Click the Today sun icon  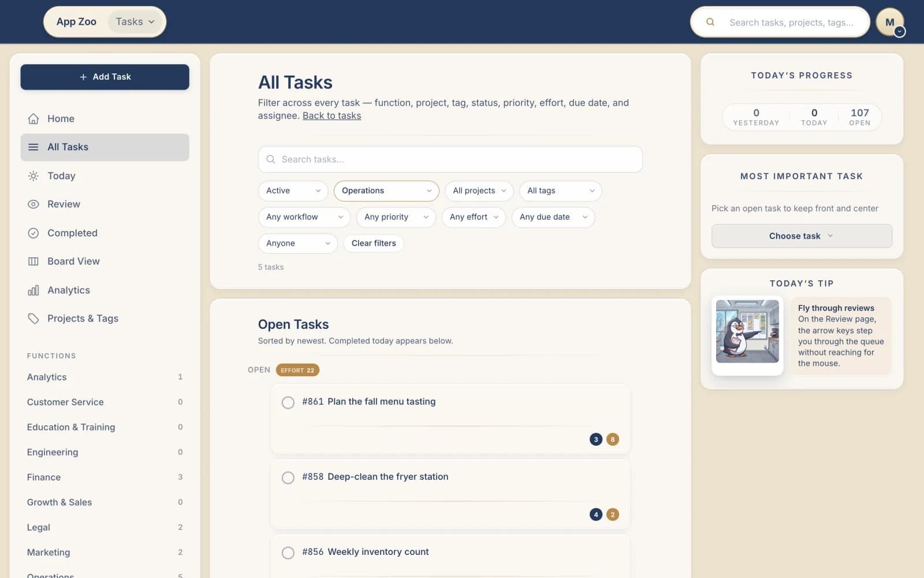coord(33,176)
